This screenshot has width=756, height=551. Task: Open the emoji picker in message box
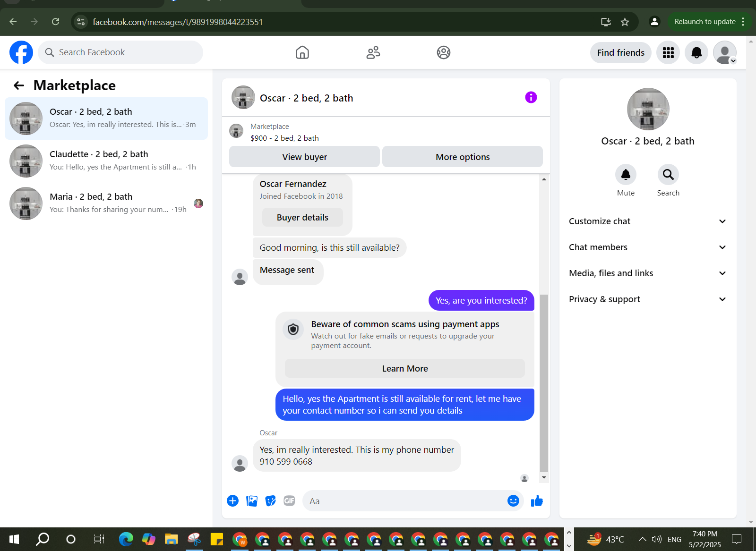click(x=513, y=501)
